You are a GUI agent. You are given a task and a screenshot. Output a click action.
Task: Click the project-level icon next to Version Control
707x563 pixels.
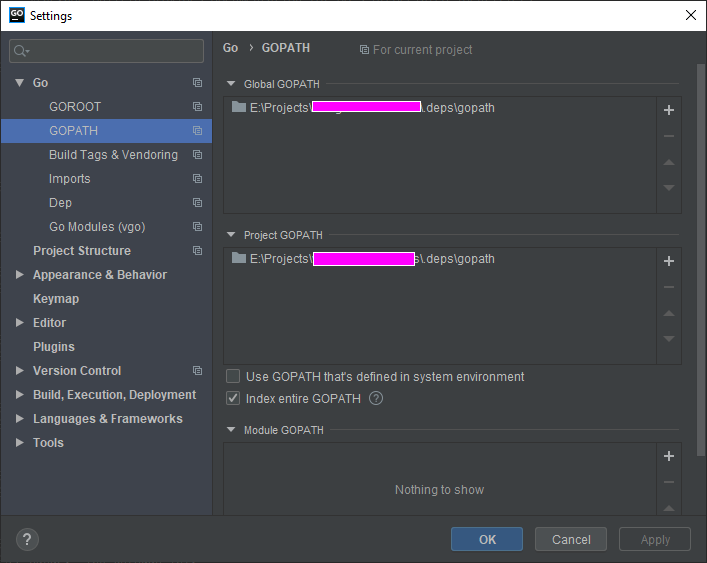(x=197, y=371)
